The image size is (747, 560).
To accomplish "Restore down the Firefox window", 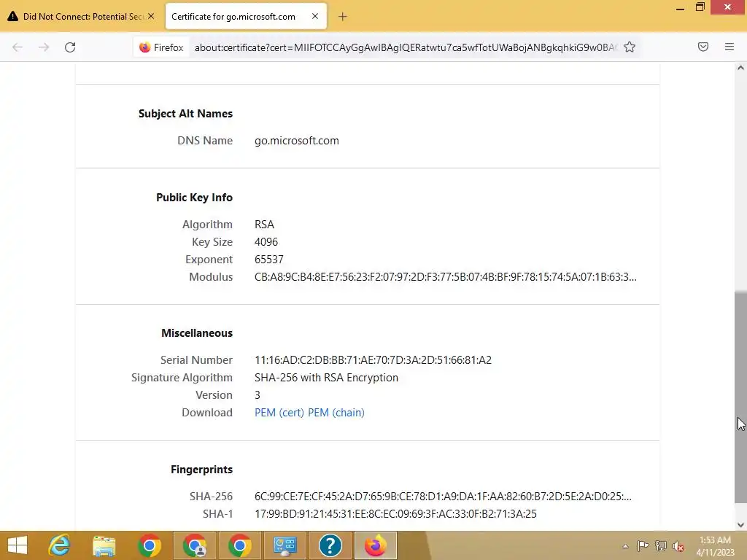I will click(700, 7).
